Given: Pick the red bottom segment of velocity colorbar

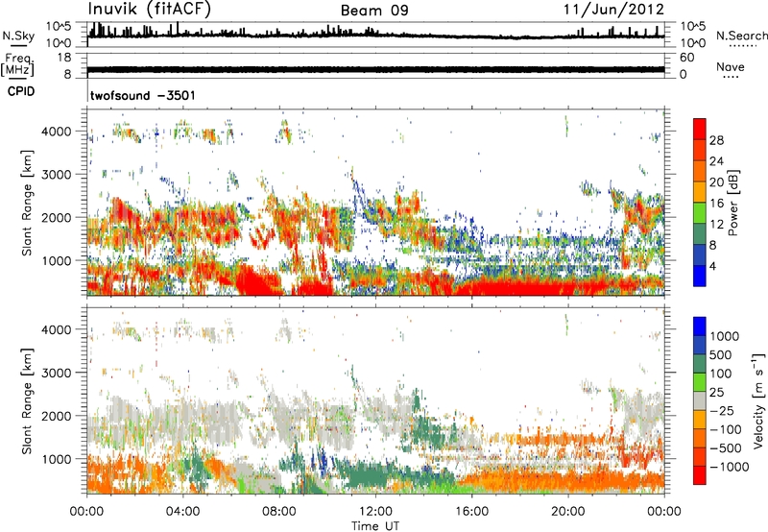Looking at the screenshot, I should [x=700, y=475].
